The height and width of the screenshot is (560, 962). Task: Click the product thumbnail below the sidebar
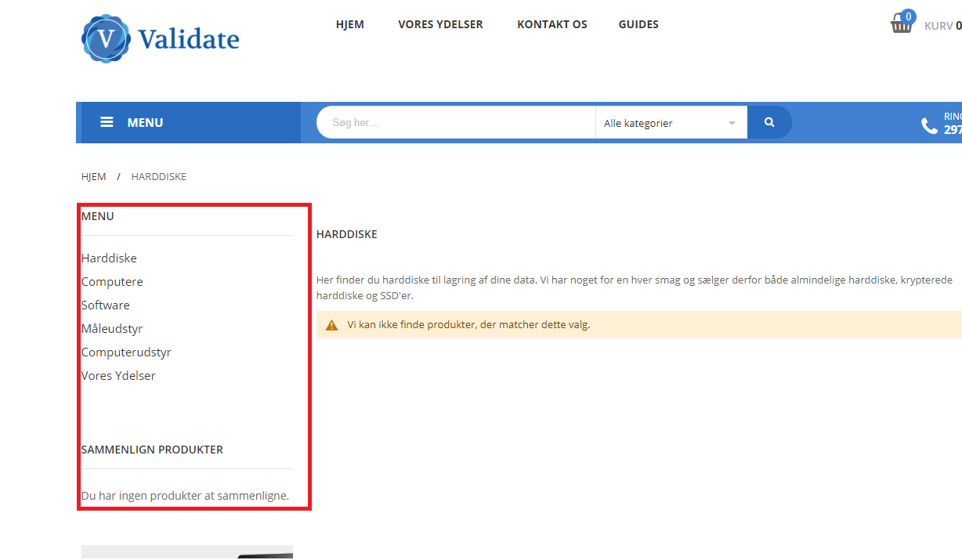(186, 552)
